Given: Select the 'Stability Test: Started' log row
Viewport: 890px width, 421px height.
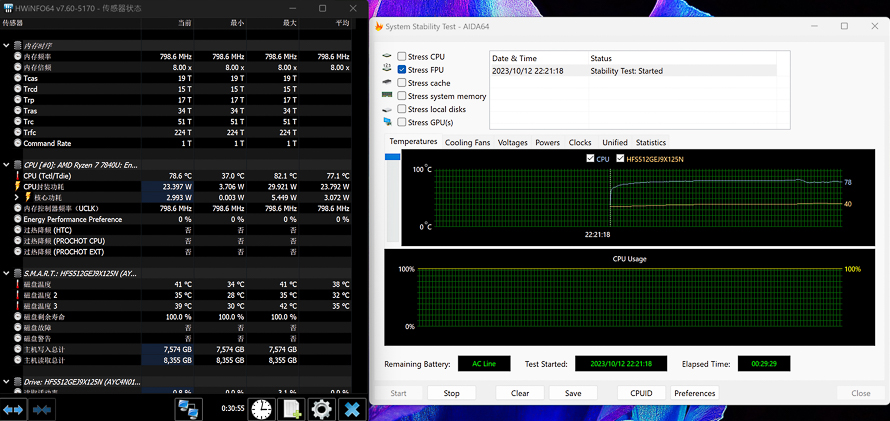Looking at the screenshot, I should pos(633,71).
